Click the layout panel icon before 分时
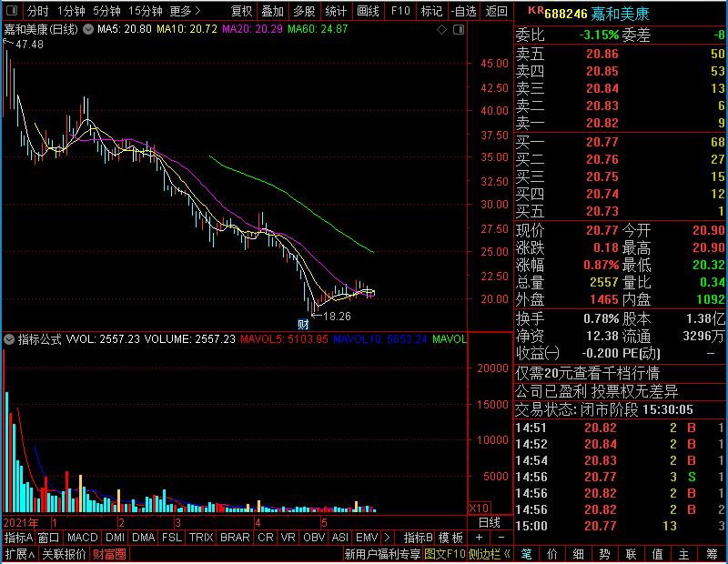The height and width of the screenshot is (564, 728). (12, 11)
